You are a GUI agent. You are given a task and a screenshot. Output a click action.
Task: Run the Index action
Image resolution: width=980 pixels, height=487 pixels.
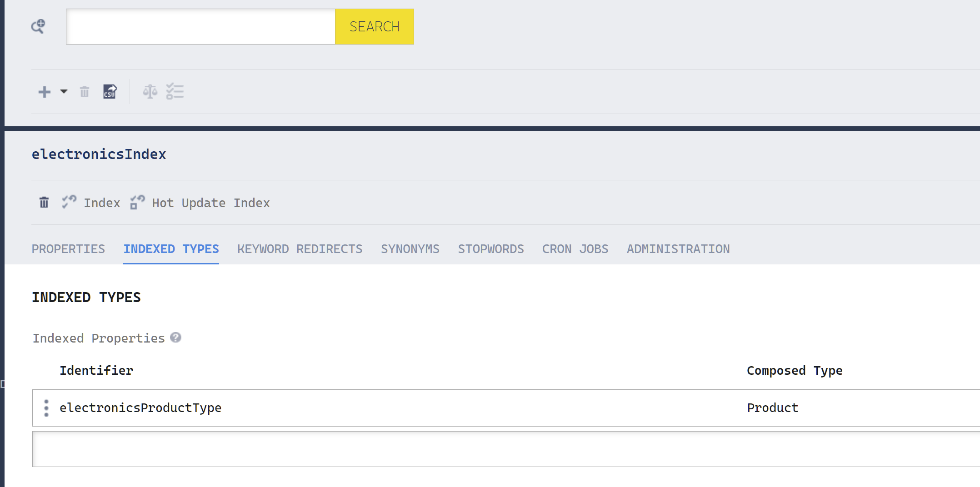coord(102,203)
